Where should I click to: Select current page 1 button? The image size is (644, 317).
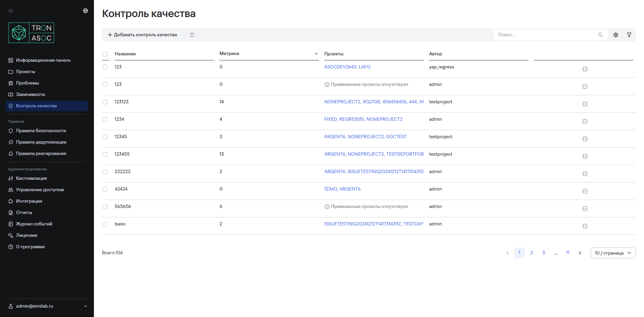(x=520, y=253)
